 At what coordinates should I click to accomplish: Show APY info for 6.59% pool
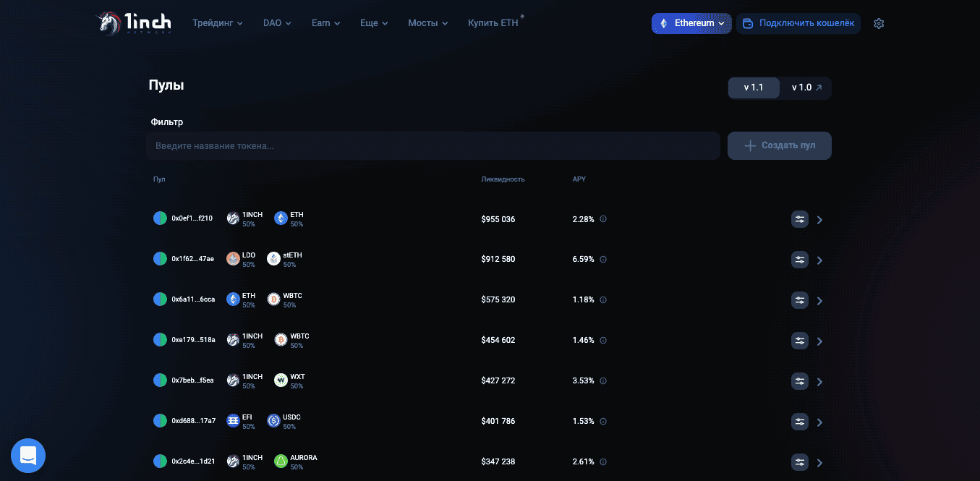pos(603,259)
